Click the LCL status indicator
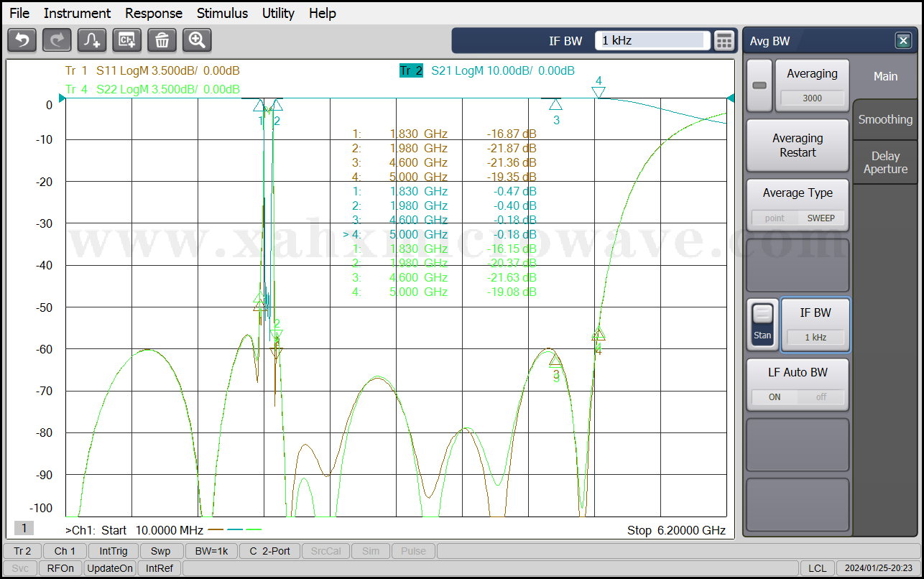Viewport: 924px width, 579px height. coord(817,568)
